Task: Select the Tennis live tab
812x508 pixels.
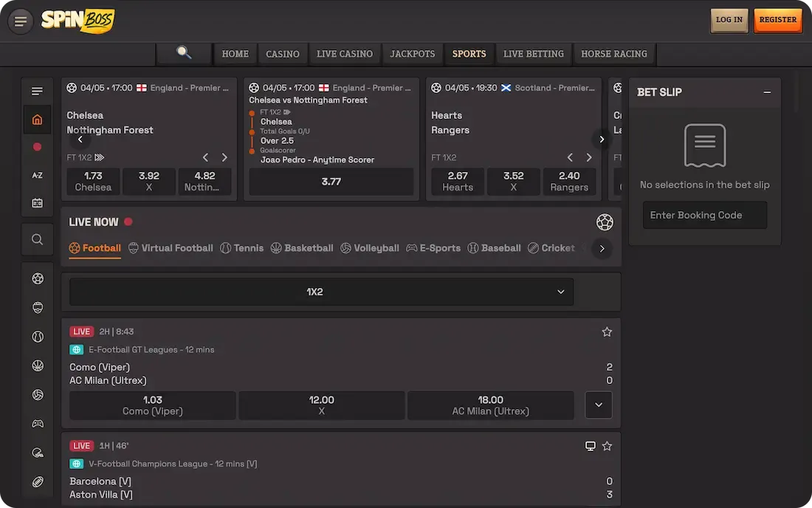Action: [x=242, y=248]
